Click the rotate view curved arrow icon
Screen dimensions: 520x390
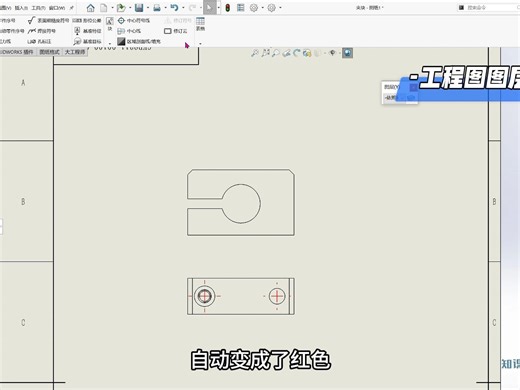[297, 53]
